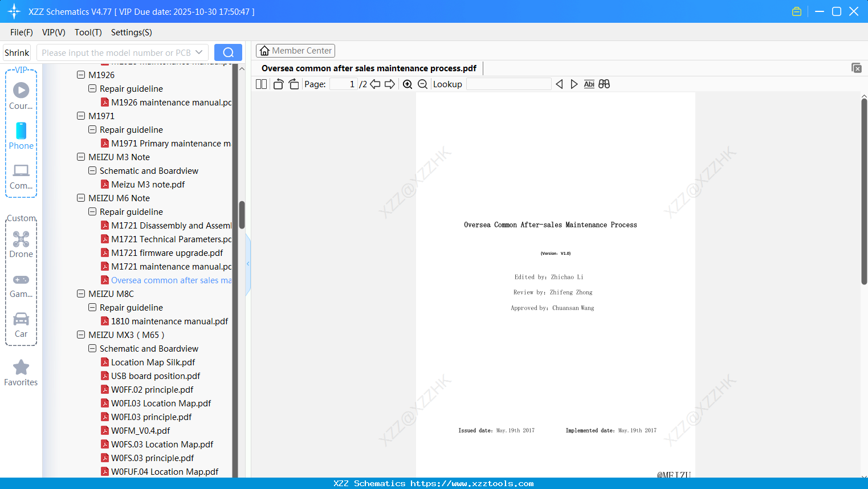The width and height of the screenshot is (868, 489).
Task: Collapse Schematic and Boardview under MEIZU MX3
Action: tap(92, 348)
